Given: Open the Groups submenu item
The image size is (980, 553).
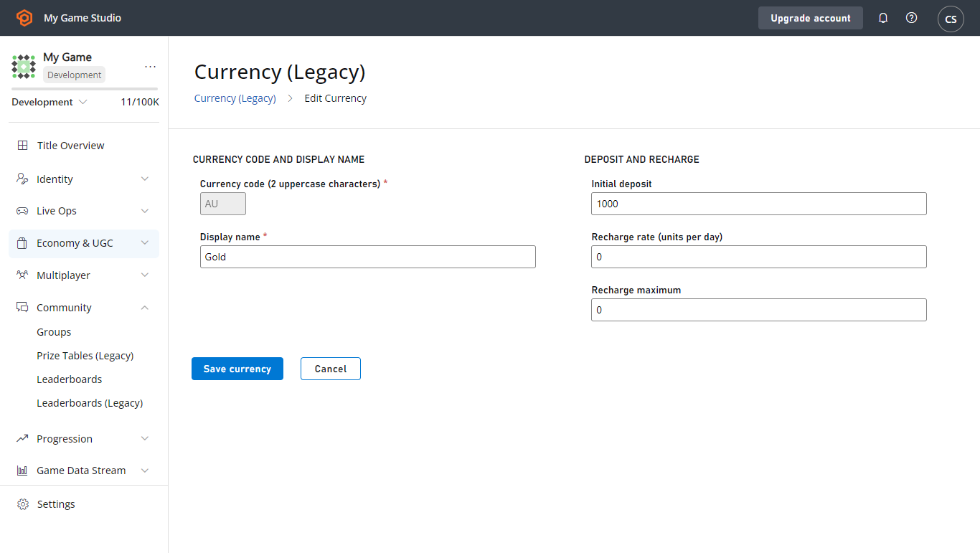Looking at the screenshot, I should [x=54, y=332].
